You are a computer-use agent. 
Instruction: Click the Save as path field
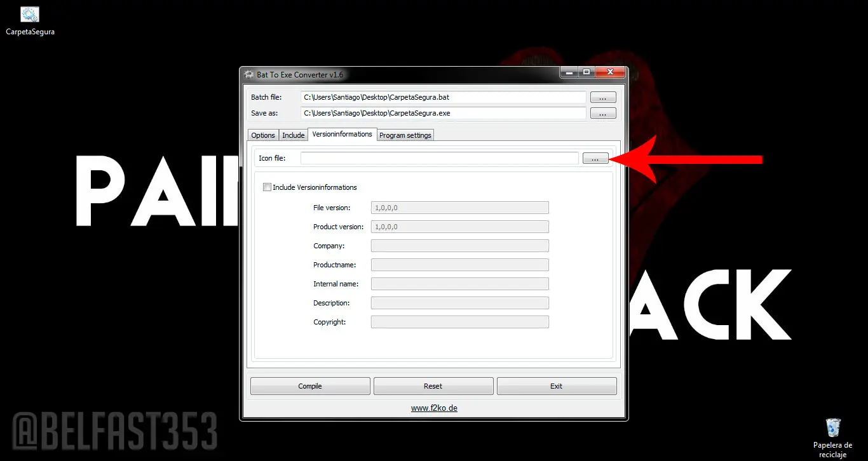click(444, 113)
